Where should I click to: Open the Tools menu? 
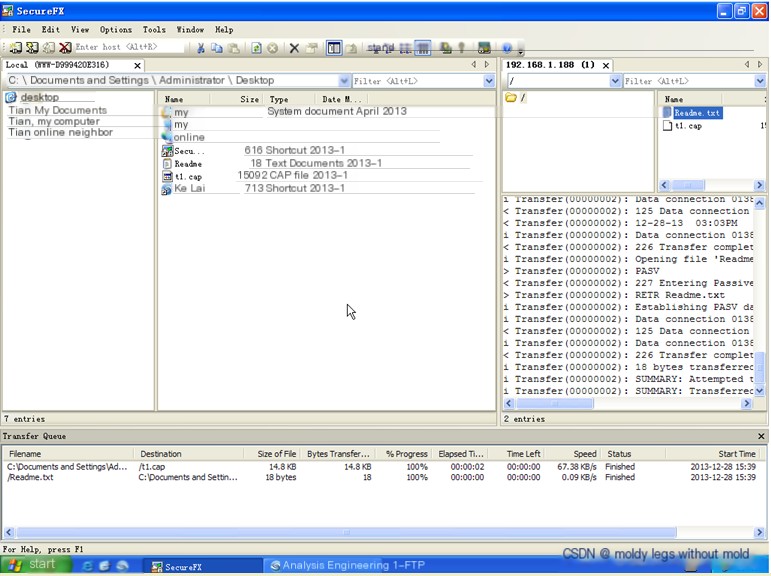(154, 30)
